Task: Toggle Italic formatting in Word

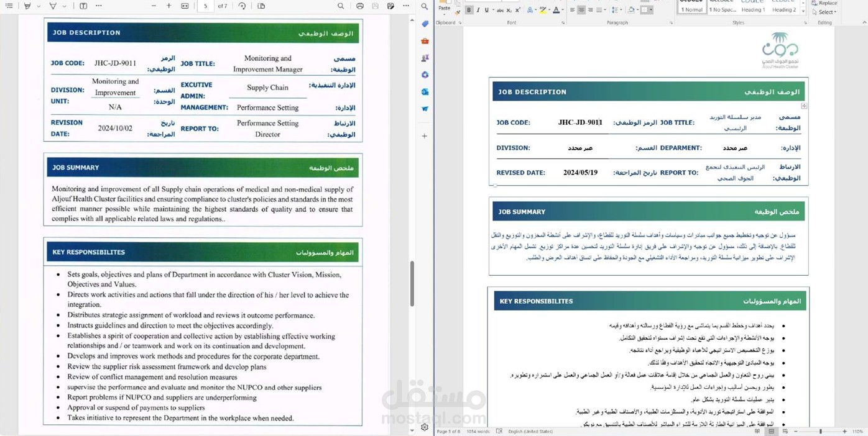Action: coord(478,10)
